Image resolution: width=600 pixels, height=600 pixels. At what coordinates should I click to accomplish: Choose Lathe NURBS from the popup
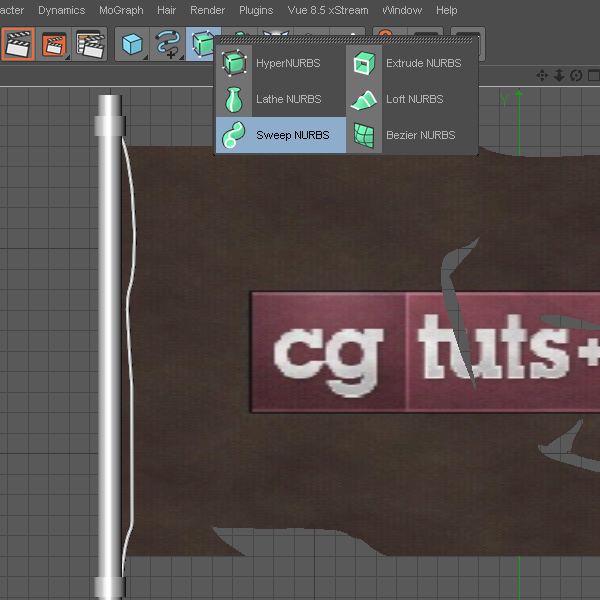(281, 99)
